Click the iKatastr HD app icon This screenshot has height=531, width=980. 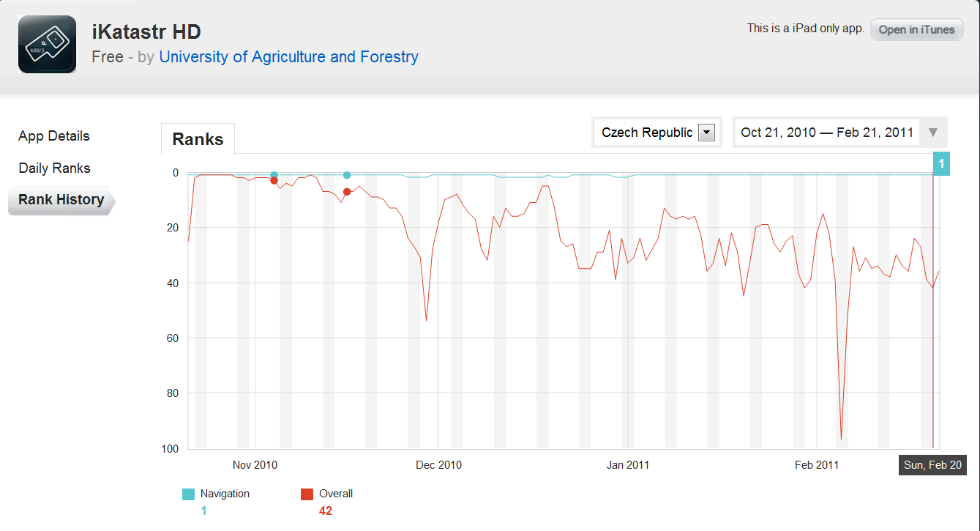pos(48,44)
